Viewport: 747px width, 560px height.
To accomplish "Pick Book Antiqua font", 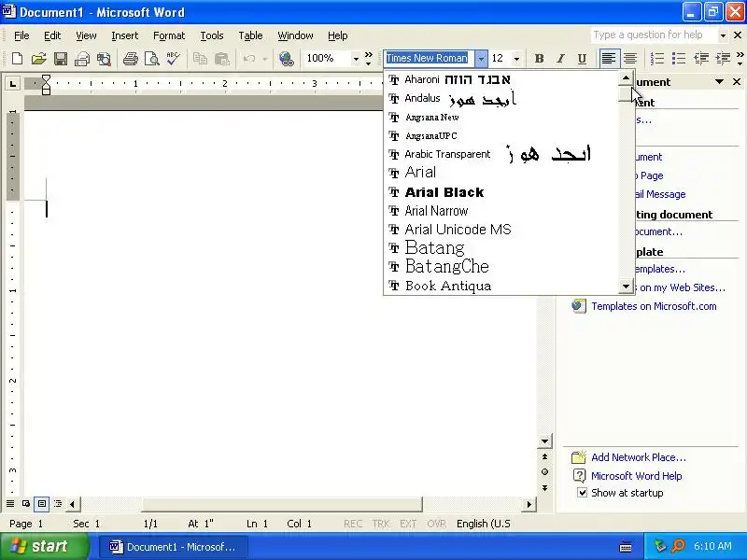I will [x=500, y=286].
